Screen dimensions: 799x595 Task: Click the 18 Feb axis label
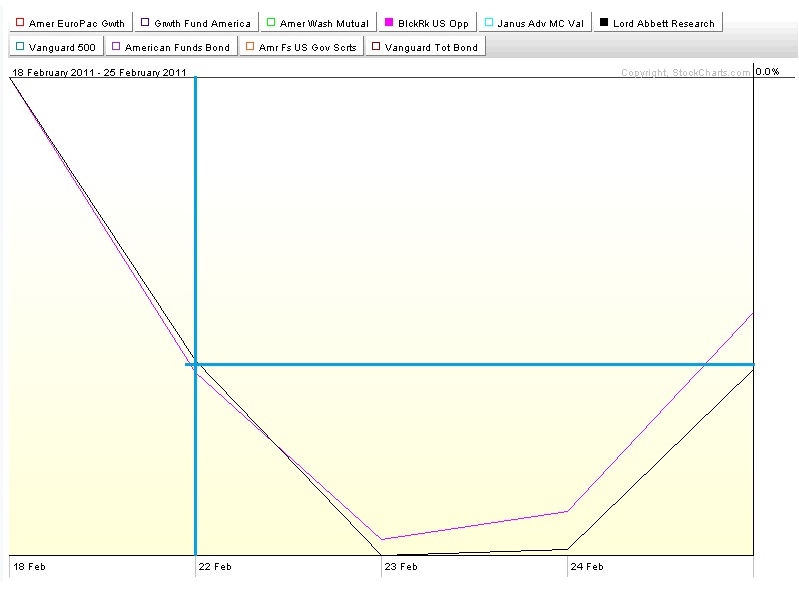(29, 566)
